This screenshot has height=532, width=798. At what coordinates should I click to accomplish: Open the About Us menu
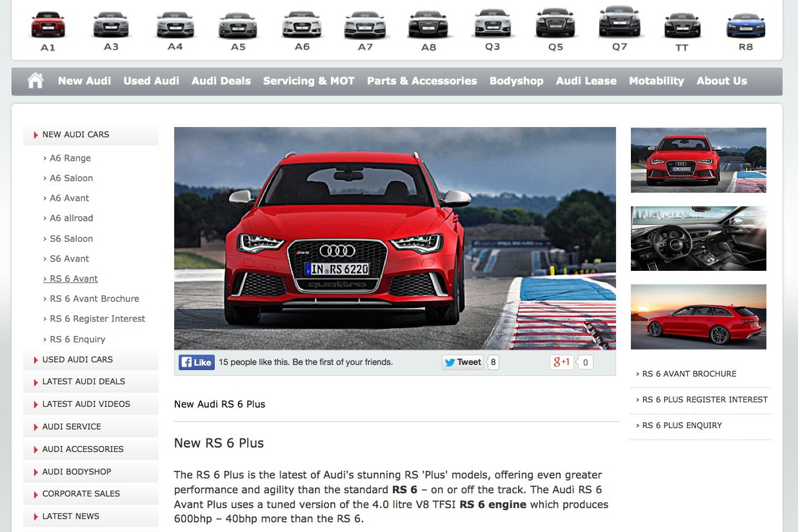click(721, 81)
